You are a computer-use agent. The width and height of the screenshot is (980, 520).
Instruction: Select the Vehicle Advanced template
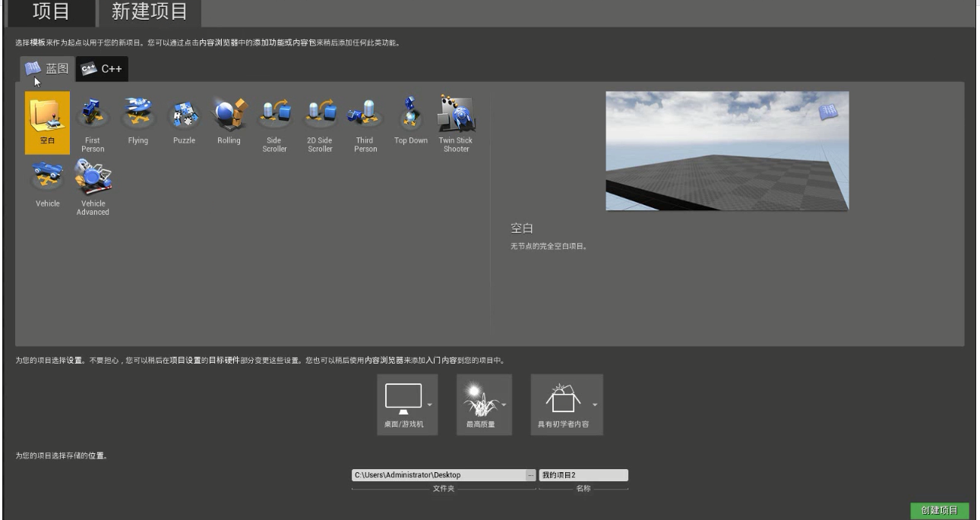93,182
